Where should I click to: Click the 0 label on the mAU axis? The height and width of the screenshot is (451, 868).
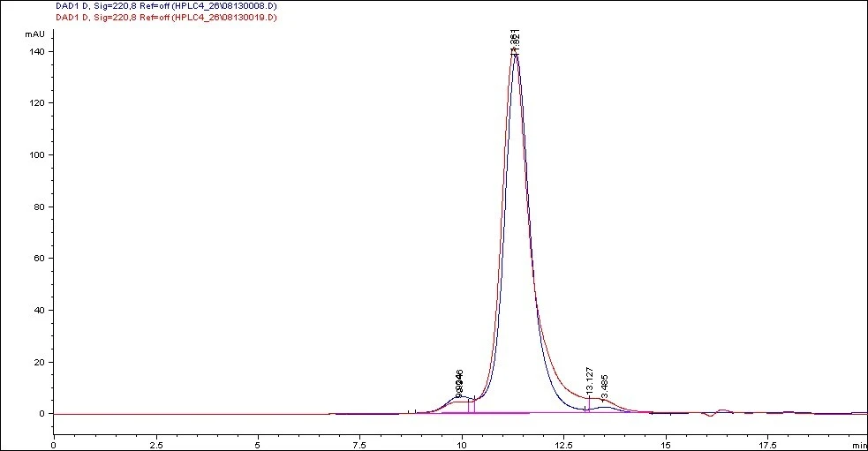(42, 414)
